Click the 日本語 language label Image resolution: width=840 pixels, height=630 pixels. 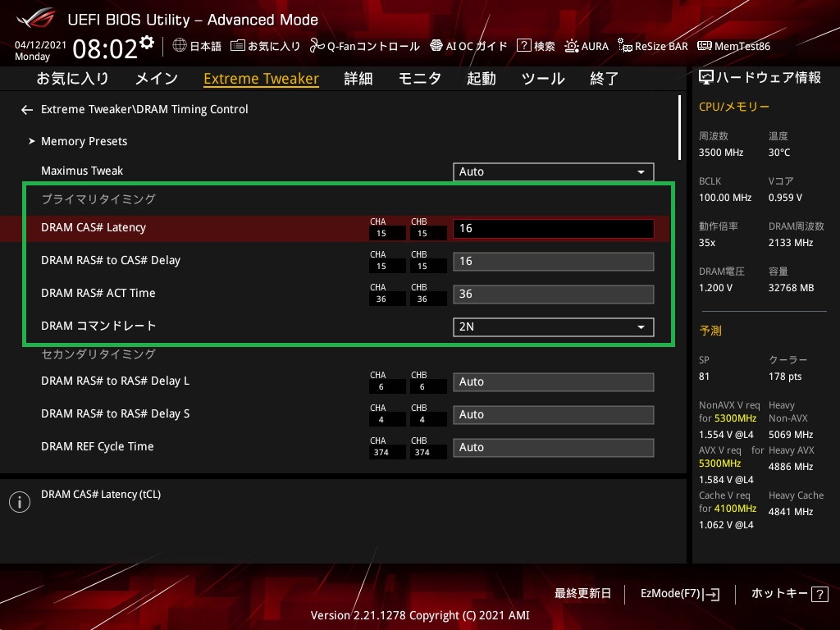(206, 46)
